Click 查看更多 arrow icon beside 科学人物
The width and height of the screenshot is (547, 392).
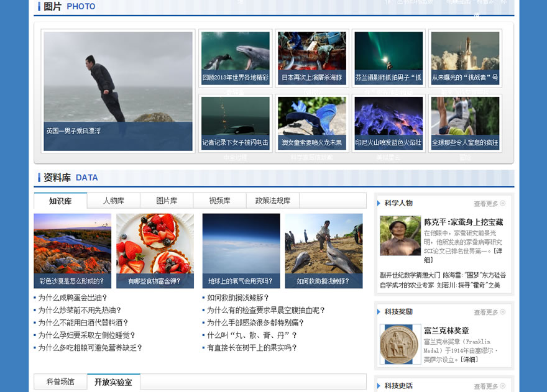point(503,203)
